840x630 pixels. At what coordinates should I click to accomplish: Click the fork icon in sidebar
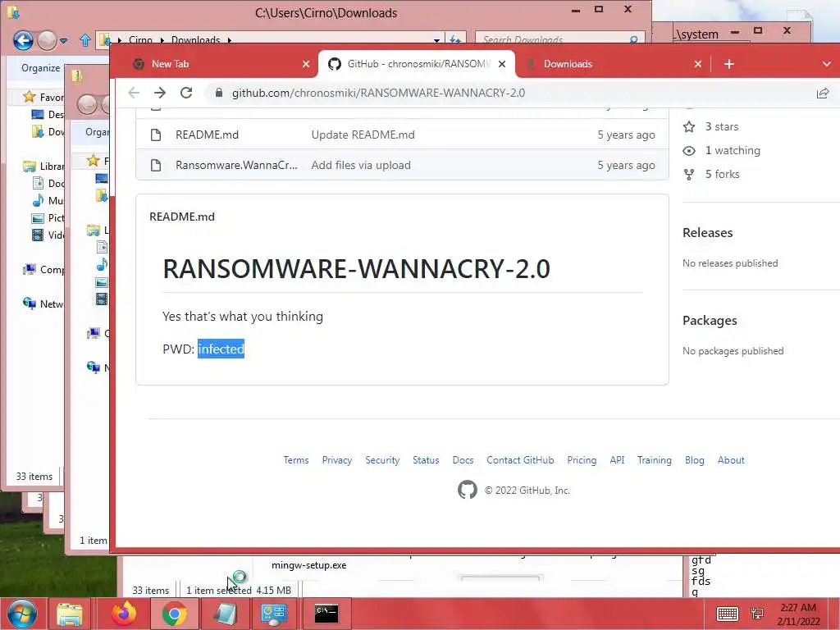click(689, 174)
